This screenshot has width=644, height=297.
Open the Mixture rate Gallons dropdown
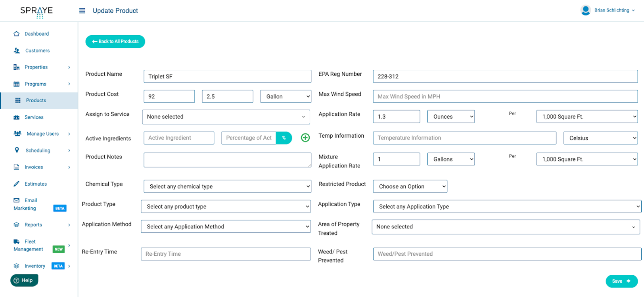[451, 159]
